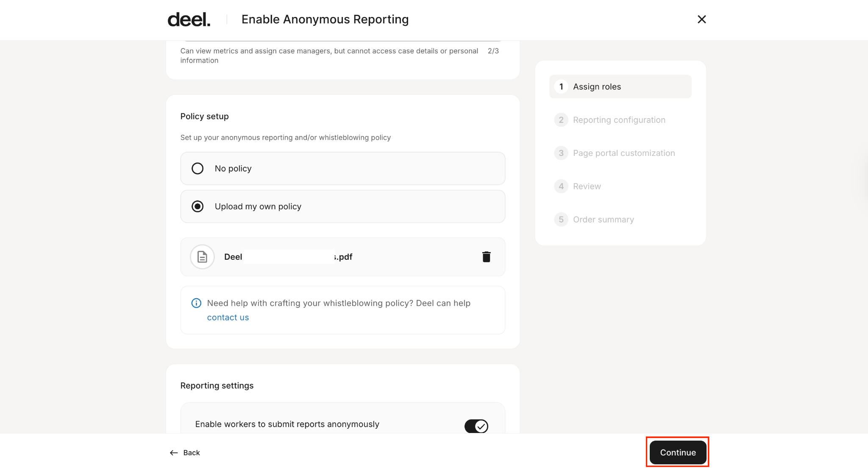Viewport: 868px width, 469px height.
Task: Click the blue info circle icon
Action: (x=196, y=303)
